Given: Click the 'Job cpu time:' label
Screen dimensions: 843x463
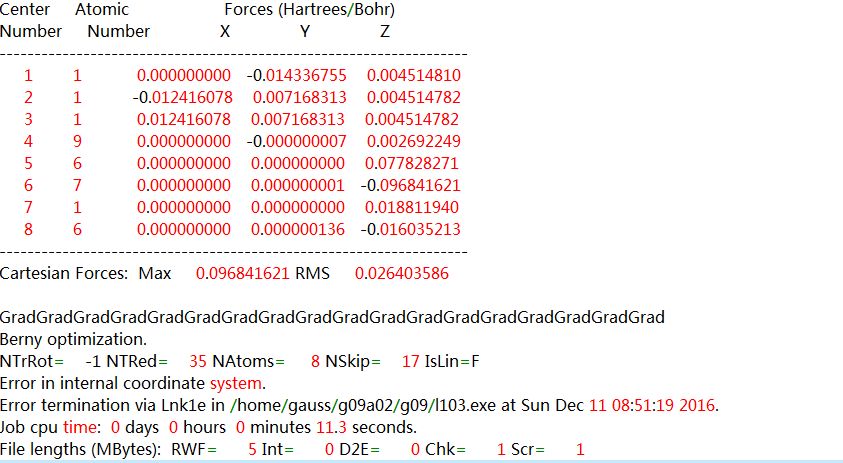Looking at the screenshot, I should pos(51,428).
